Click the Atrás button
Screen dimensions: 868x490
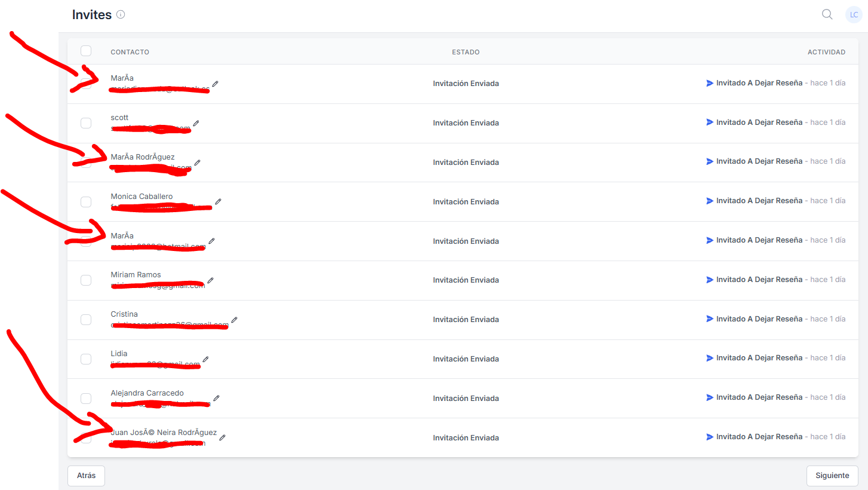[x=86, y=476]
